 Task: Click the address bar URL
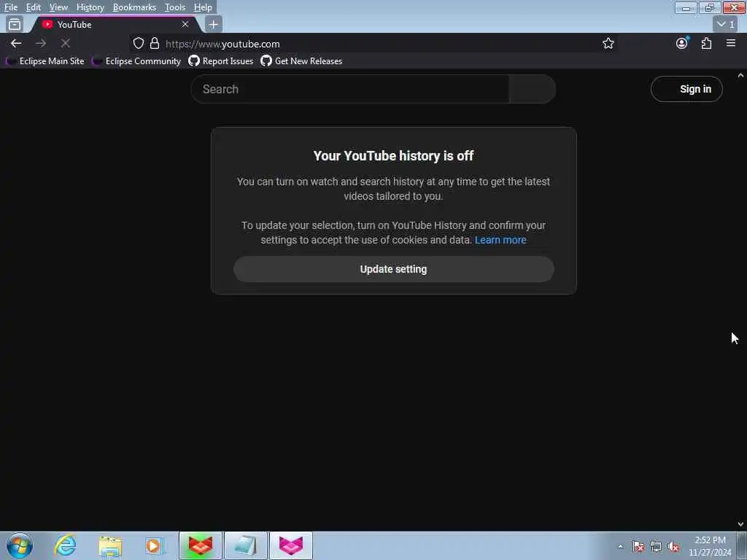click(x=222, y=44)
